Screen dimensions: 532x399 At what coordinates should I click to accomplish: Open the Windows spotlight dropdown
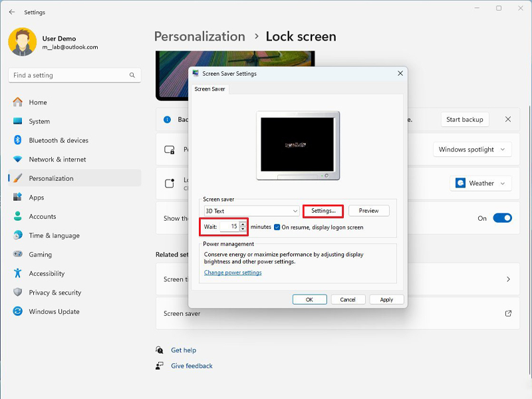tap(472, 149)
